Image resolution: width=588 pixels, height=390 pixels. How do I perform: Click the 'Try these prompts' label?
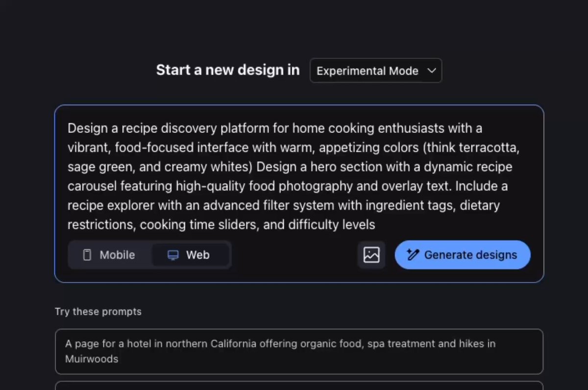98,312
